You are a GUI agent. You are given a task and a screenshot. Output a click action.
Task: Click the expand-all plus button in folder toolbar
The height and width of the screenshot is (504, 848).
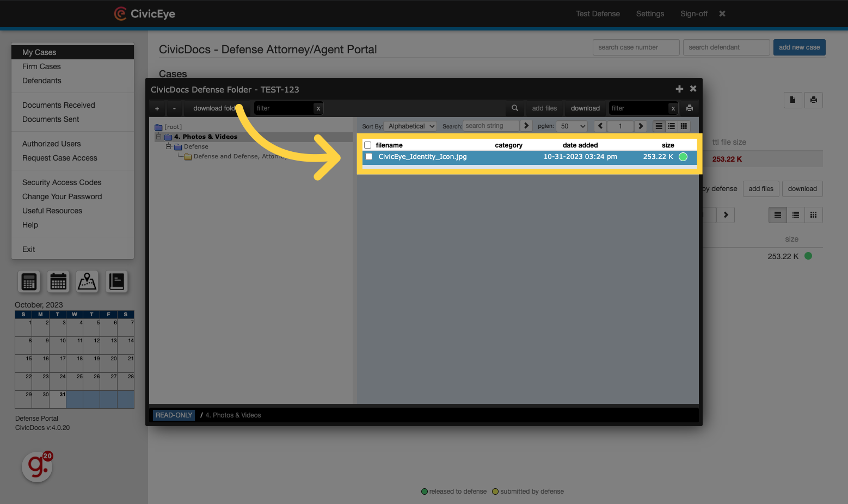[x=157, y=108]
